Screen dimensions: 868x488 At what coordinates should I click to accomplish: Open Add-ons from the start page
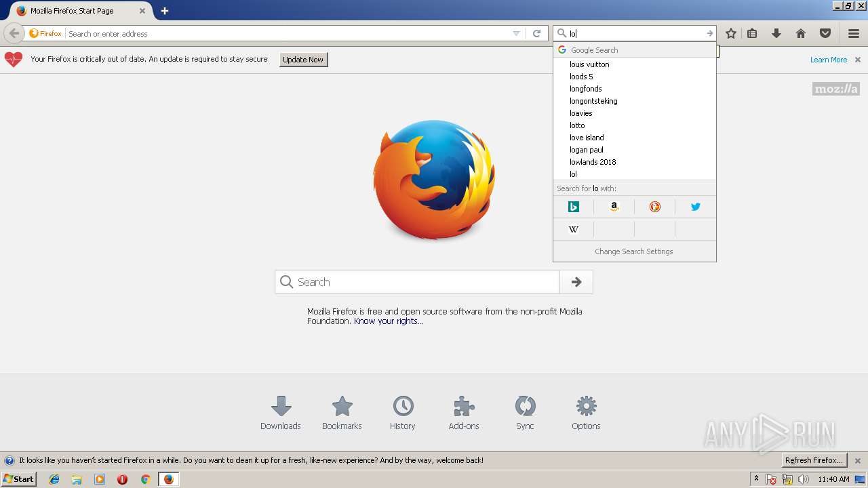(464, 413)
